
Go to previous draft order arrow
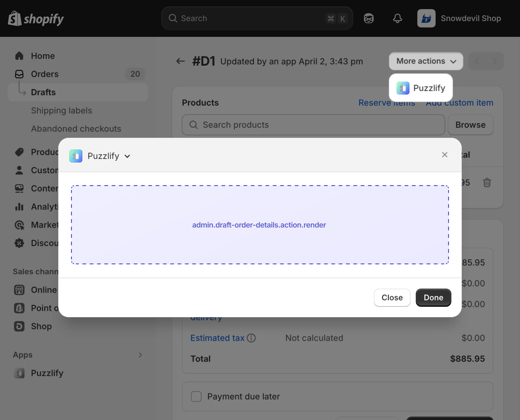pyautogui.click(x=477, y=61)
